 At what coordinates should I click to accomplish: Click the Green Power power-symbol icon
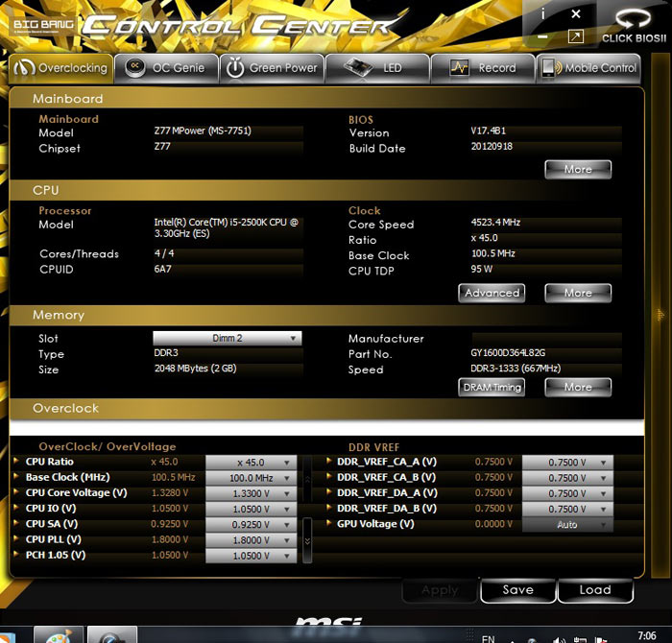pos(235,68)
